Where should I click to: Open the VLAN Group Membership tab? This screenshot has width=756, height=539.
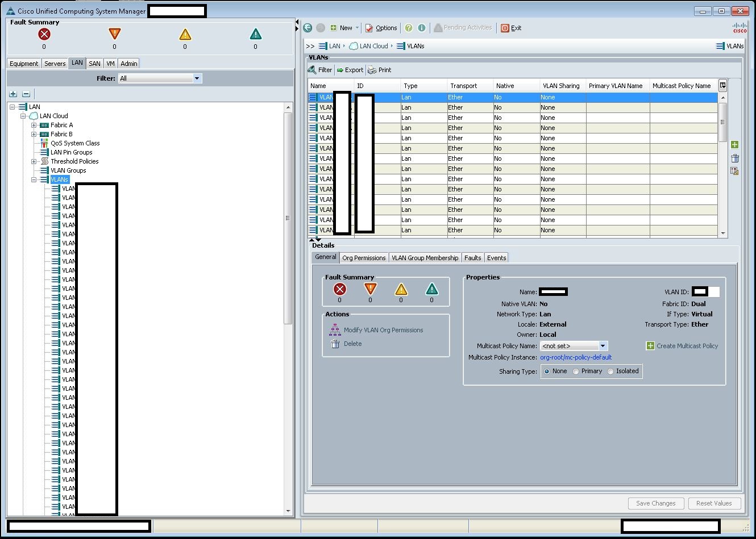tap(425, 258)
